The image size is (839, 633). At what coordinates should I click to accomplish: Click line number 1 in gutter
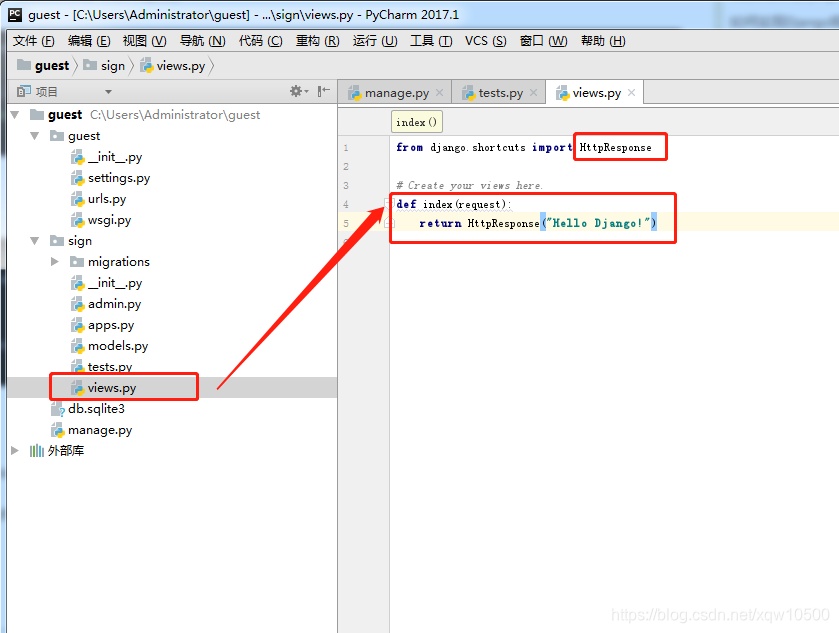[346, 148]
